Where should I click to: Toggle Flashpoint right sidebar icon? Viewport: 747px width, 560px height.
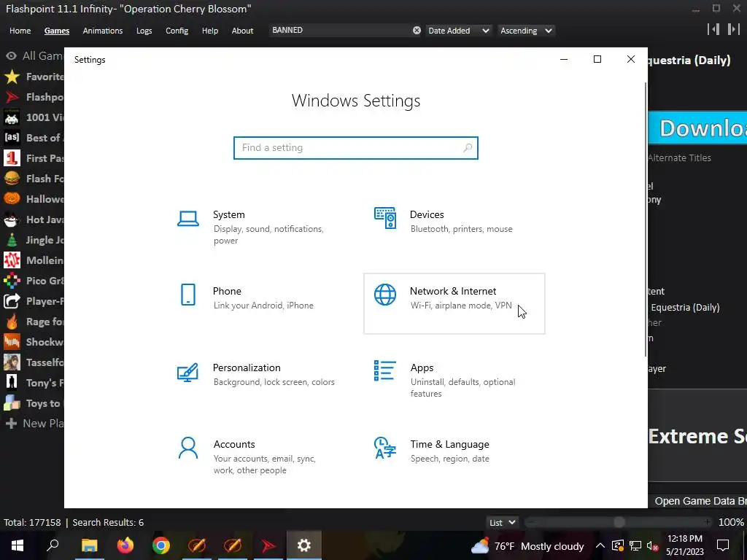point(734,29)
